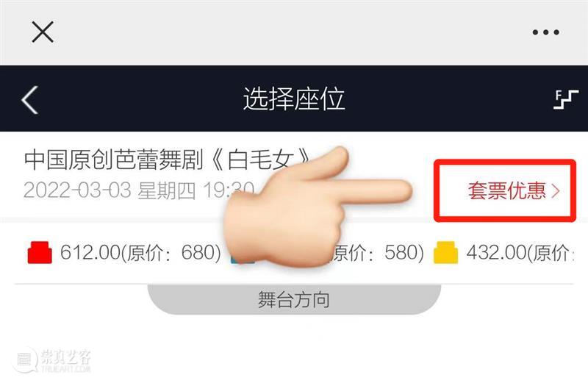
Task: Click the partly hidden blue price swatch
Action: point(237,259)
